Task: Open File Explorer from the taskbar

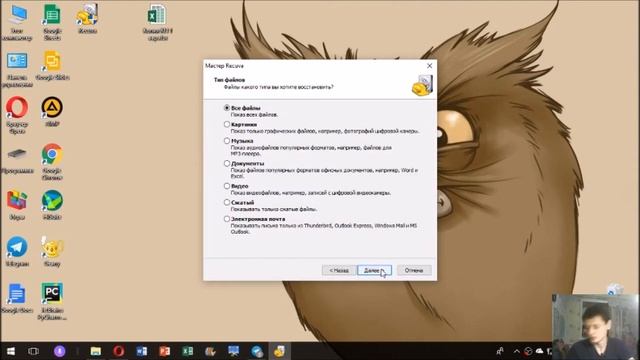Action: click(x=96, y=351)
